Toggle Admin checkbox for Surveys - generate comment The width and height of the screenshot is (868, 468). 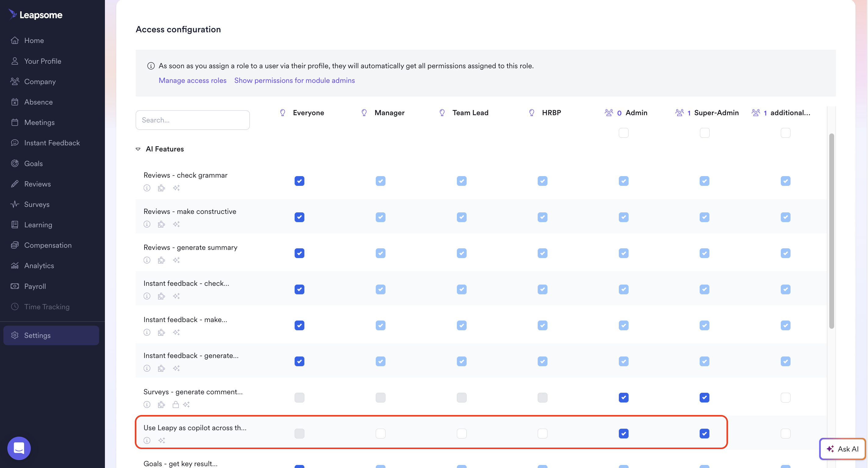point(623,398)
